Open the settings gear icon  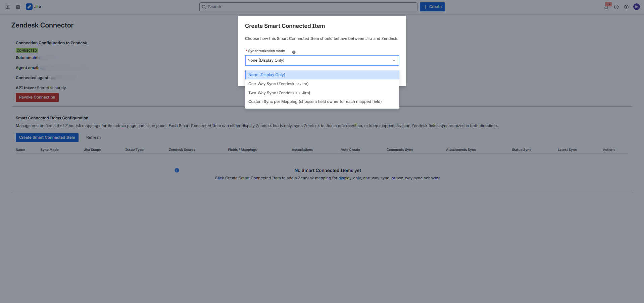627,7
